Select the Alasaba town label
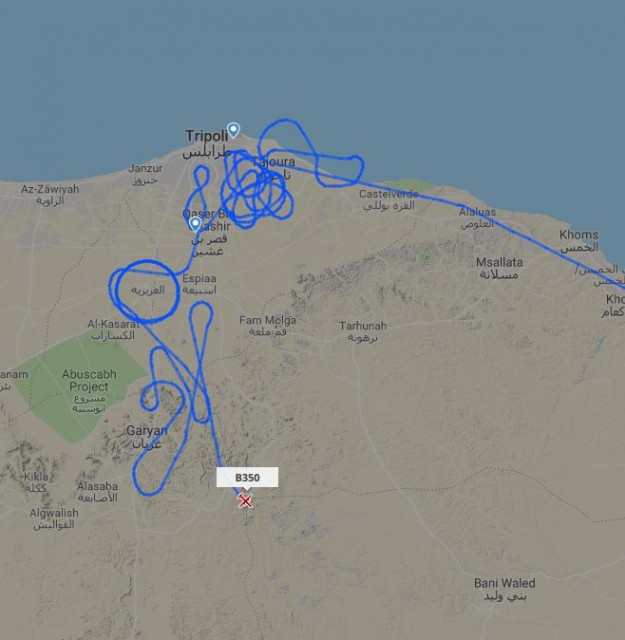Viewport: 625px width, 640px height. 97,486
